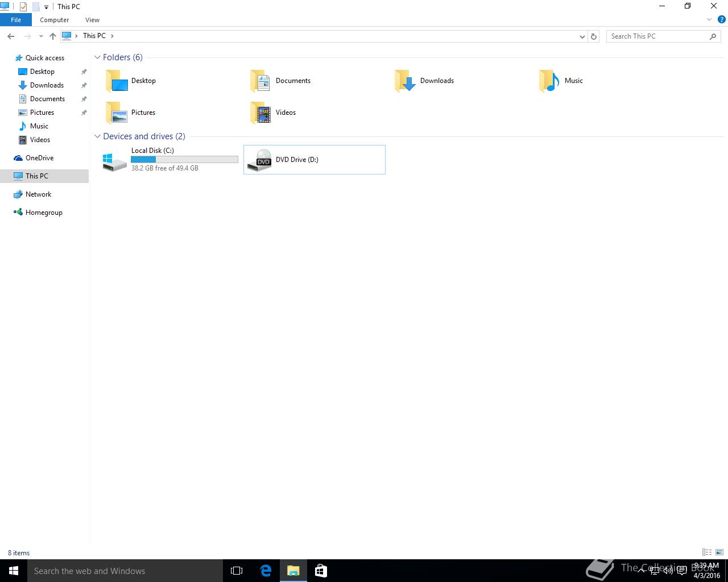Open Recent locations dropdown arrow
728x582 pixels.
[x=41, y=36]
